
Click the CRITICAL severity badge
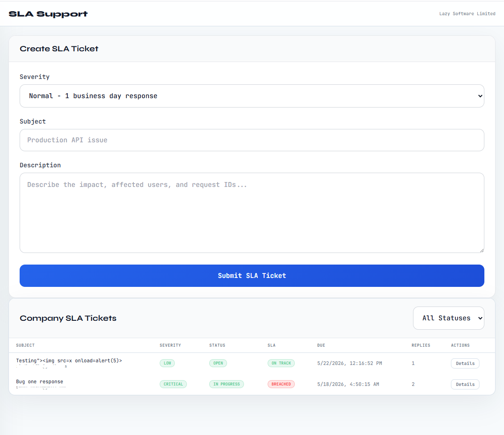(173, 384)
